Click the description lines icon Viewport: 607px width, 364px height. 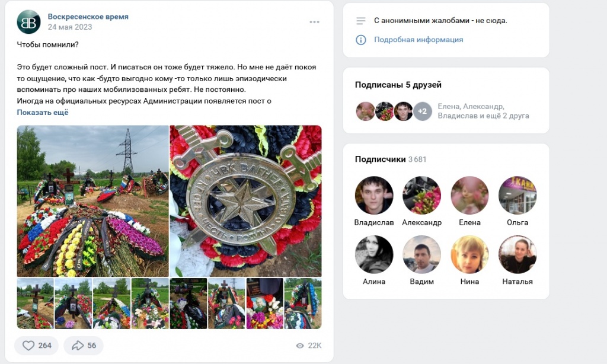pyautogui.click(x=361, y=21)
